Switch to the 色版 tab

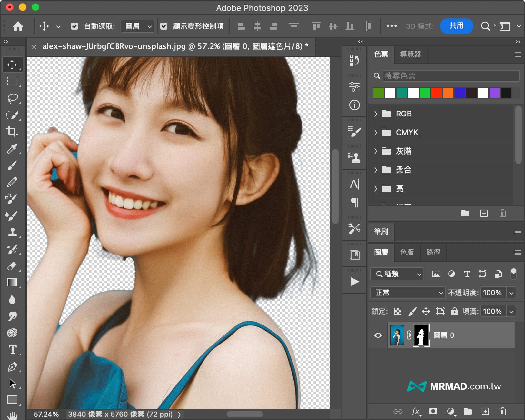[407, 252]
